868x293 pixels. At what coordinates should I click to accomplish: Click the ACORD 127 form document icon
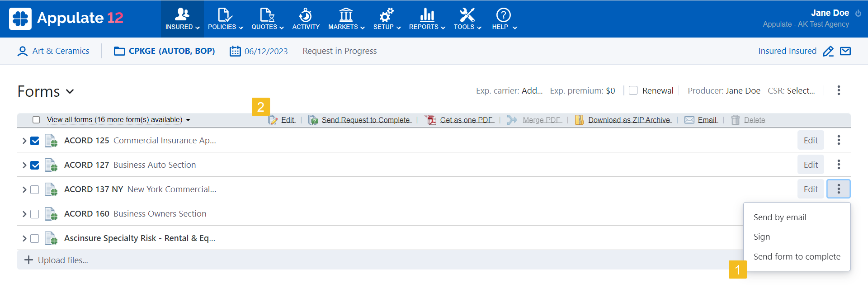51,165
